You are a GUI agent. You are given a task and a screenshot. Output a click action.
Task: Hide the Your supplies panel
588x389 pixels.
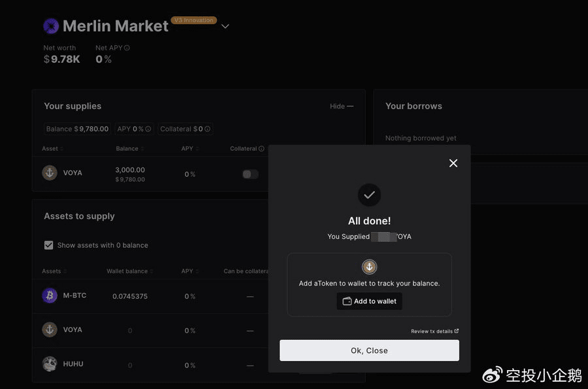(342, 106)
